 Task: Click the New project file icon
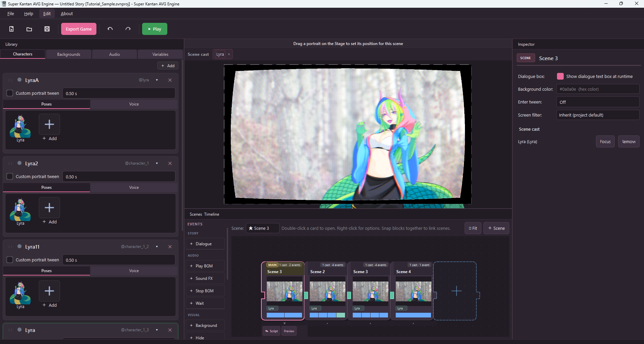point(11,29)
